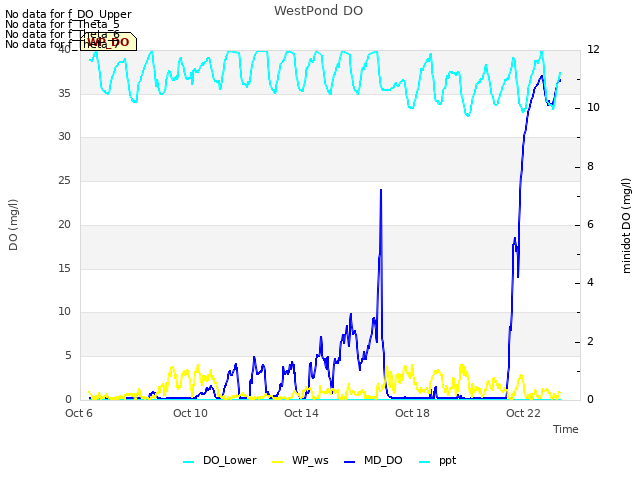Click the Time x-axis label
The width and height of the screenshot is (640, 480).
pyautogui.click(x=566, y=429)
